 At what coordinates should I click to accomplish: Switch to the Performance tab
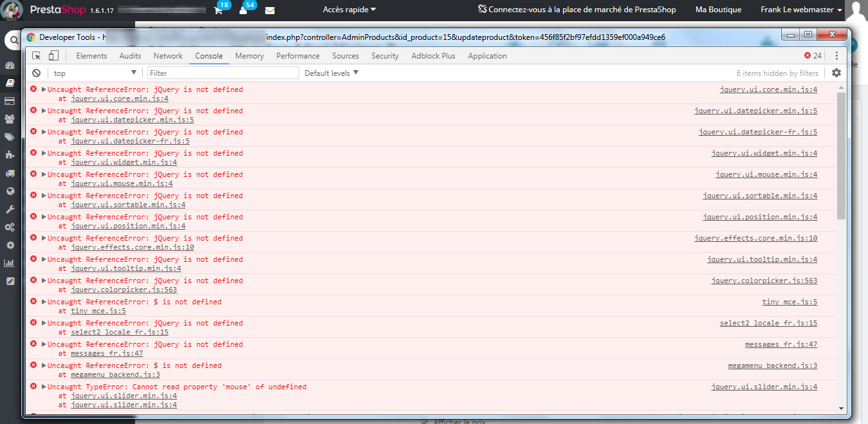point(298,56)
